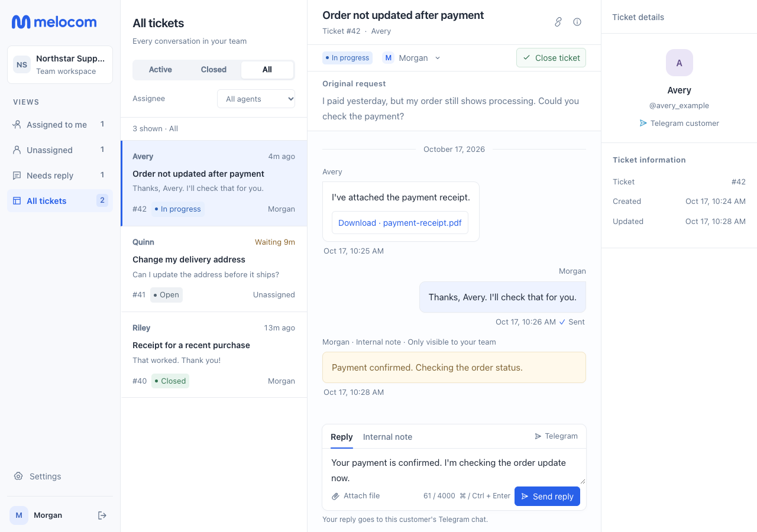Open Riley's Receipt for a recent purchase ticket
The width and height of the screenshot is (757, 532).
click(x=214, y=355)
